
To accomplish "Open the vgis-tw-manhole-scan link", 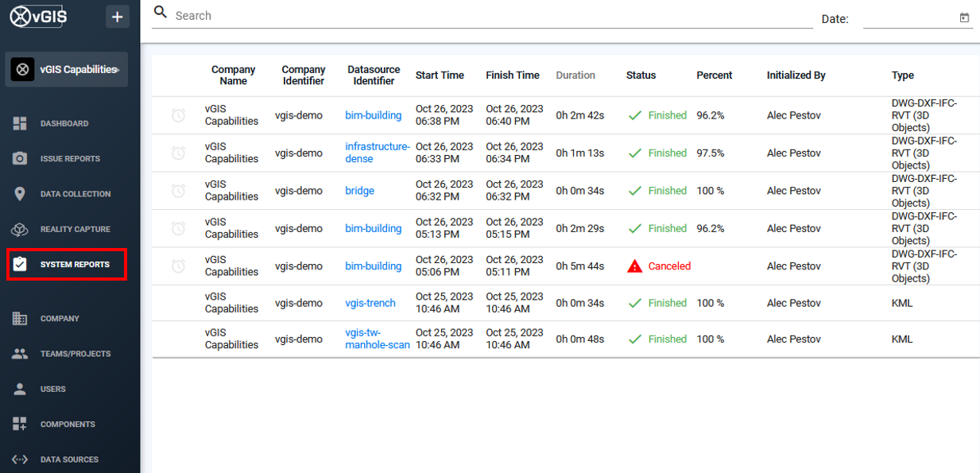I will [378, 339].
